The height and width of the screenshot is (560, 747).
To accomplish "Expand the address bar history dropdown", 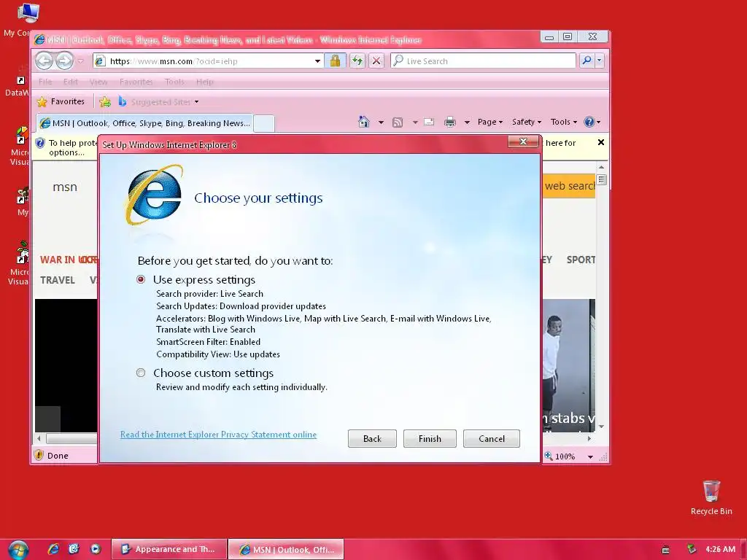I will click(317, 61).
